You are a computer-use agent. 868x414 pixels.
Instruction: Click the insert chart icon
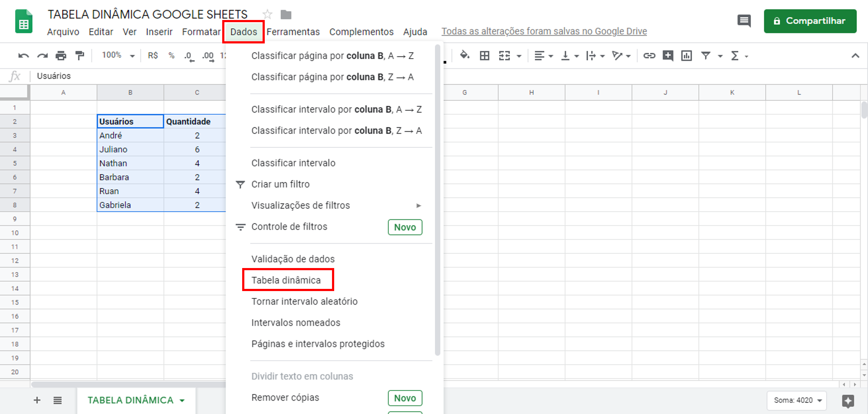[687, 56]
